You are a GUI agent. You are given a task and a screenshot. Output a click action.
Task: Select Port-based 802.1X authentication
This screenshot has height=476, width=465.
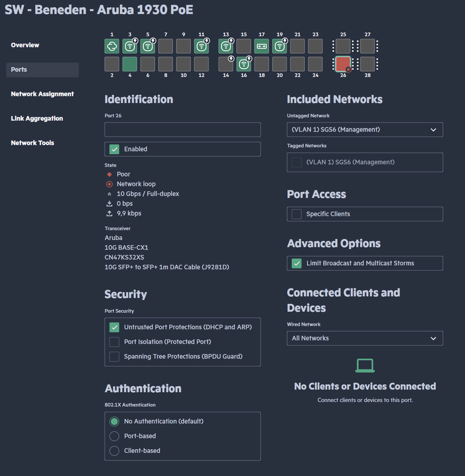point(114,436)
